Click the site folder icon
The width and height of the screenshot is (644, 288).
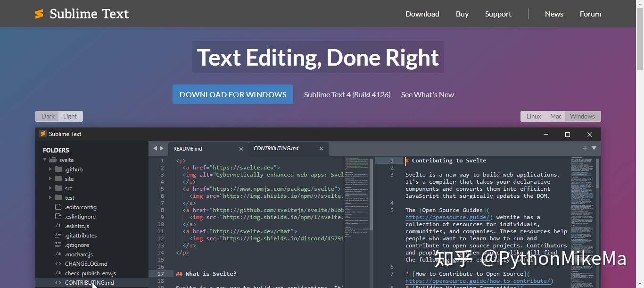[58, 178]
